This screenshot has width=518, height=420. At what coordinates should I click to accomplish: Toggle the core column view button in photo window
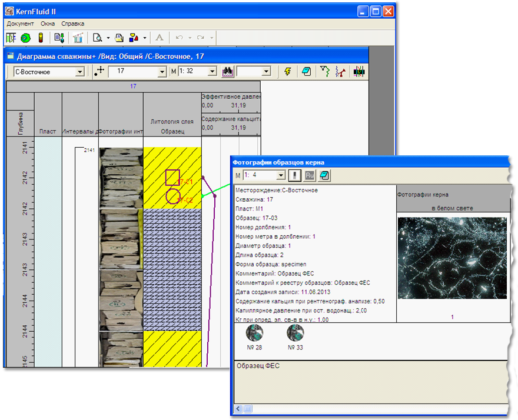295,175
